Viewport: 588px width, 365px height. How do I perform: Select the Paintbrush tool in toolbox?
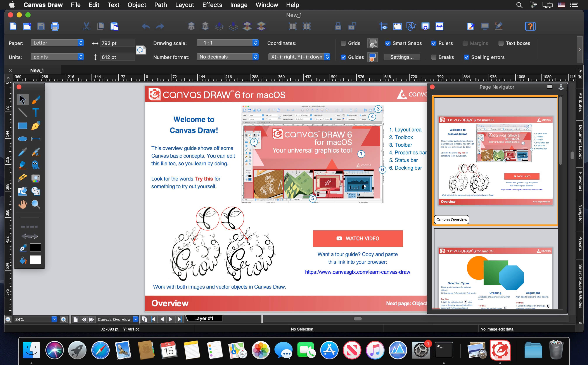36,100
